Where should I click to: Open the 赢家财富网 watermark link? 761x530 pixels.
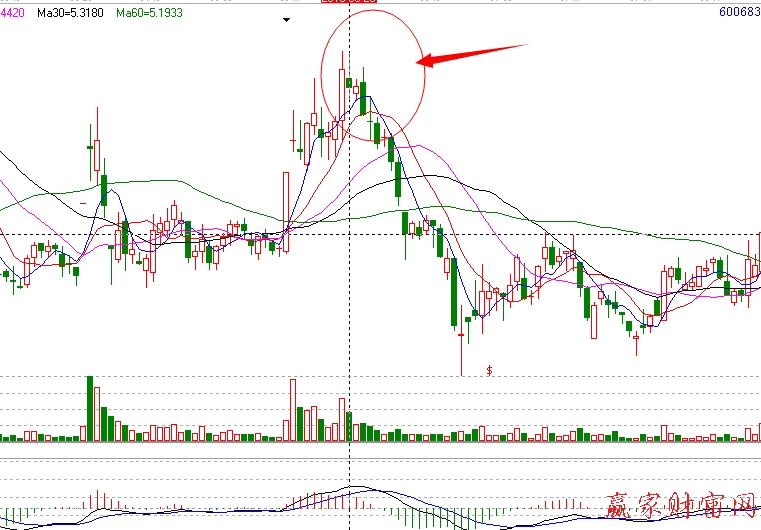point(680,507)
